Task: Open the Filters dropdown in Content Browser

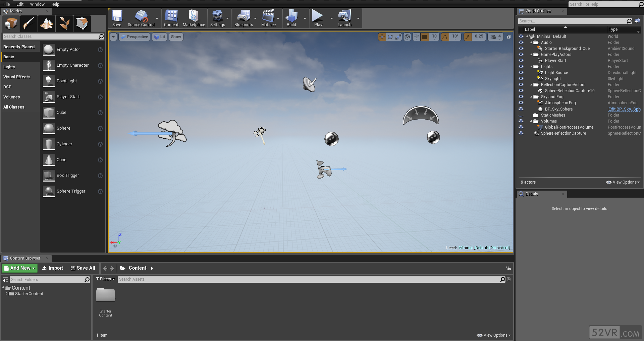Action: pyautogui.click(x=105, y=279)
